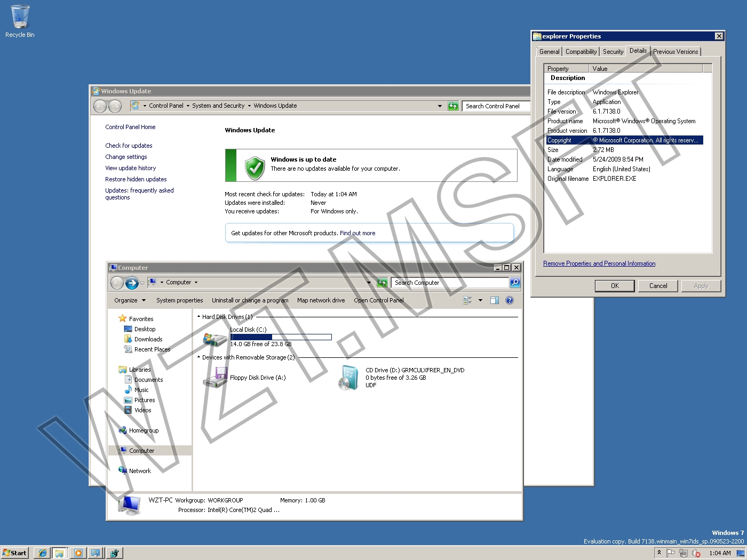747x560 pixels.
Task: Switch to the Previous Versions tab
Action: [676, 52]
